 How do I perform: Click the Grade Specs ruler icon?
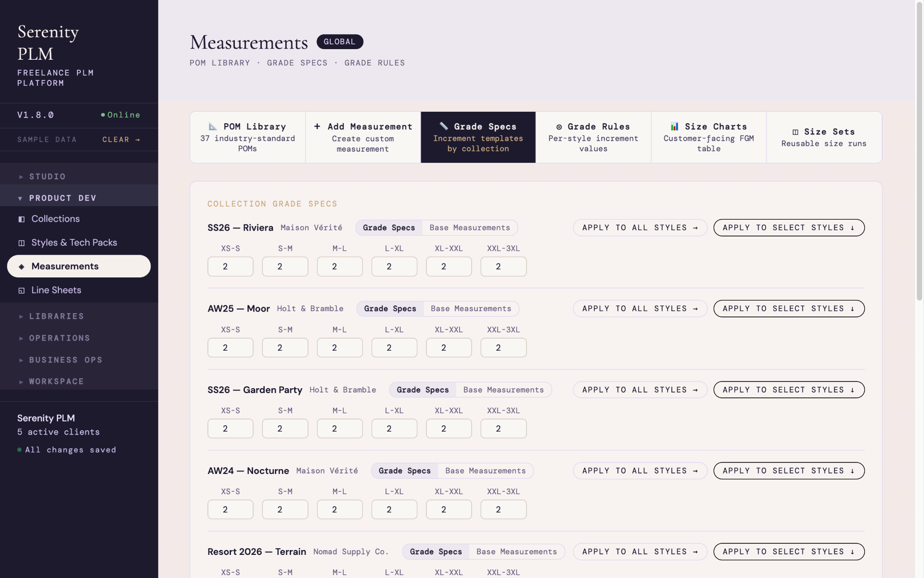pyautogui.click(x=444, y=126)
